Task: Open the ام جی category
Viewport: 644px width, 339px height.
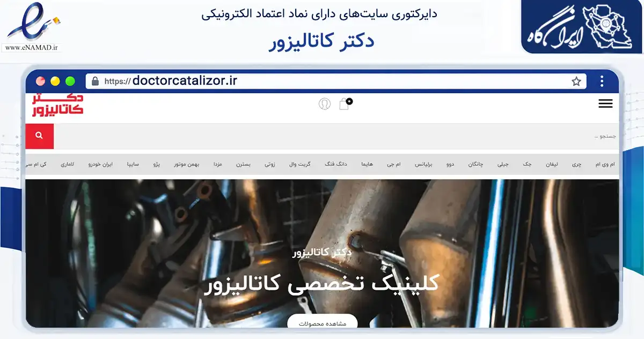Action: coord(394,164)
